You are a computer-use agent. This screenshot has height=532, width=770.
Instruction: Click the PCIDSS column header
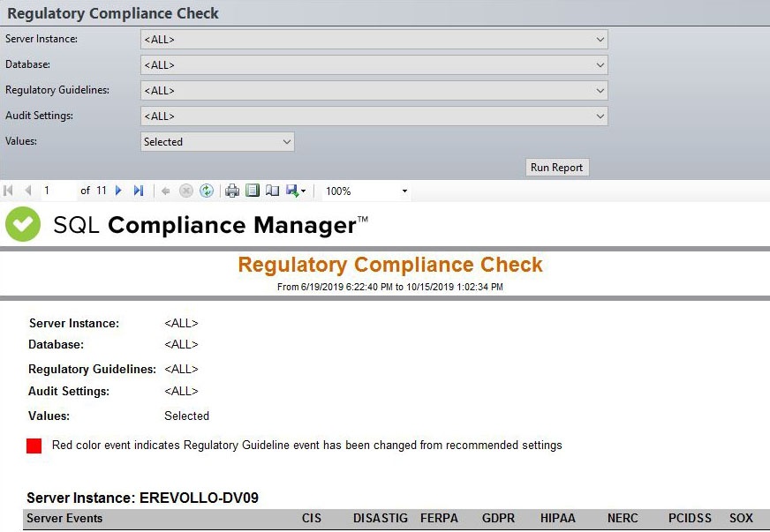point(690,518)
